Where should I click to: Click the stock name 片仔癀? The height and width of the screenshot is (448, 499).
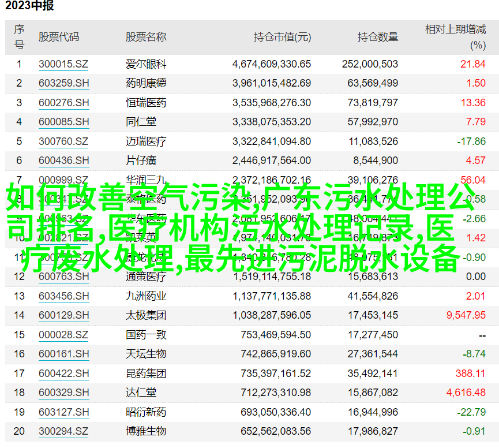(141, 160)
